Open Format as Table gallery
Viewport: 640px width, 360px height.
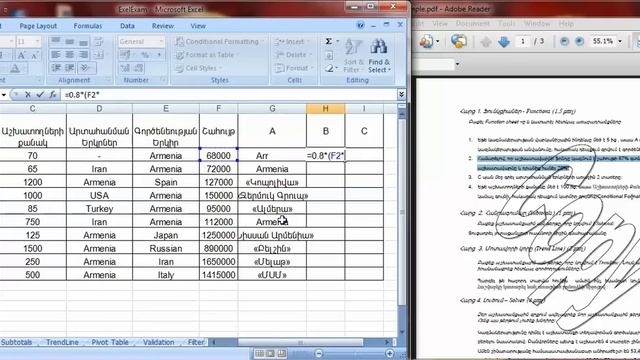click(207, 55)
